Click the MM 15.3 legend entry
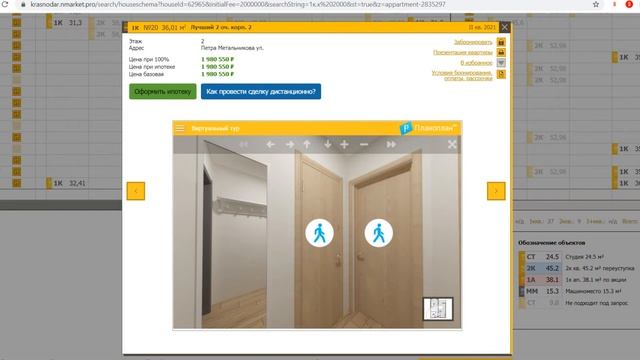This screenshot has height=360, width=640. (540, 291)
